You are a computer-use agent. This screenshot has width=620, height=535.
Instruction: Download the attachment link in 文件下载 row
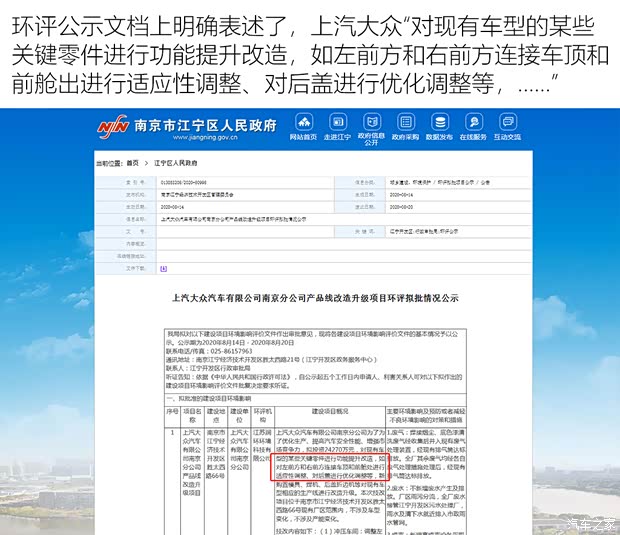point(163,269)
